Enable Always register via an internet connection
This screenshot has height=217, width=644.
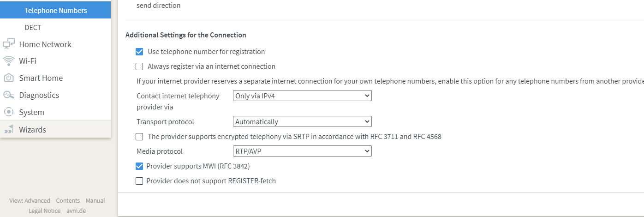[139, 66]
